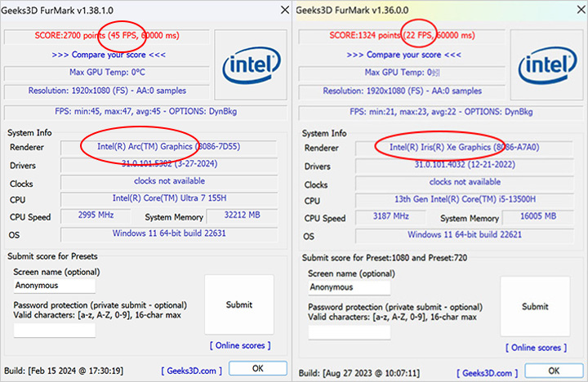
Task: Close the FurMark v1.38.1.0 window
Action: coord(285,10)
